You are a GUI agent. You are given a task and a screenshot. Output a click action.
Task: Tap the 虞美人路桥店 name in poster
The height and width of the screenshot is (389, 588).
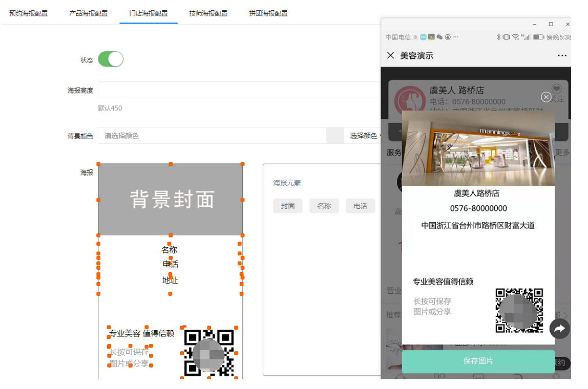click(477, 193)
